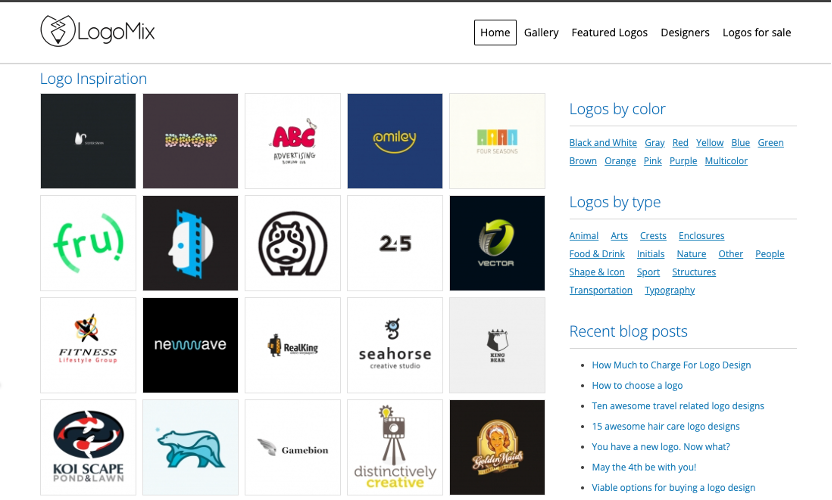Open the ABC Advertising logo thumbnail
This screenshot has height=500, width=832.
click(293, 141)
